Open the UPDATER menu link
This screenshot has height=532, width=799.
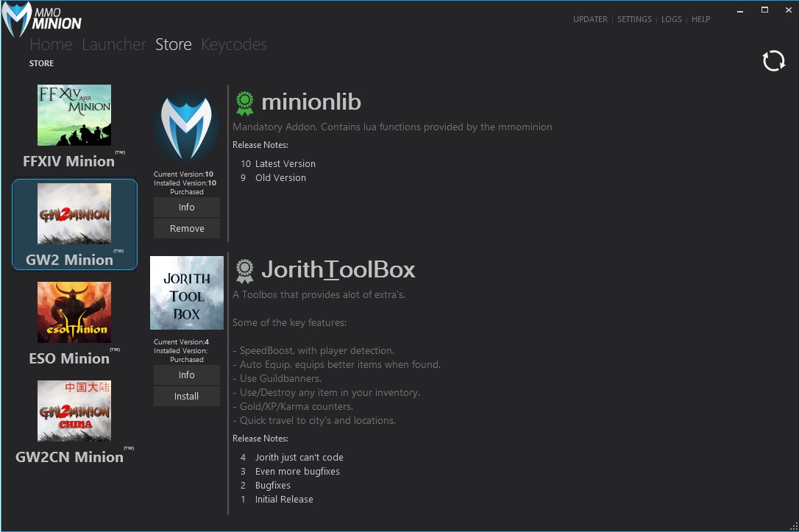[590, 19]
